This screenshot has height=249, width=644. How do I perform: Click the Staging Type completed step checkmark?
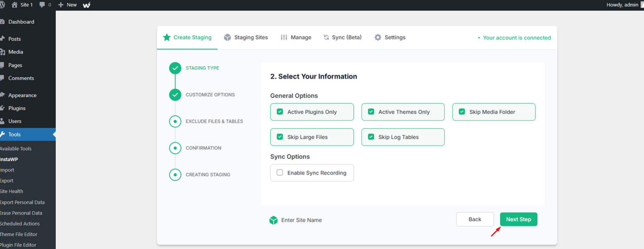pyautogui.click(x=175, y=68)
